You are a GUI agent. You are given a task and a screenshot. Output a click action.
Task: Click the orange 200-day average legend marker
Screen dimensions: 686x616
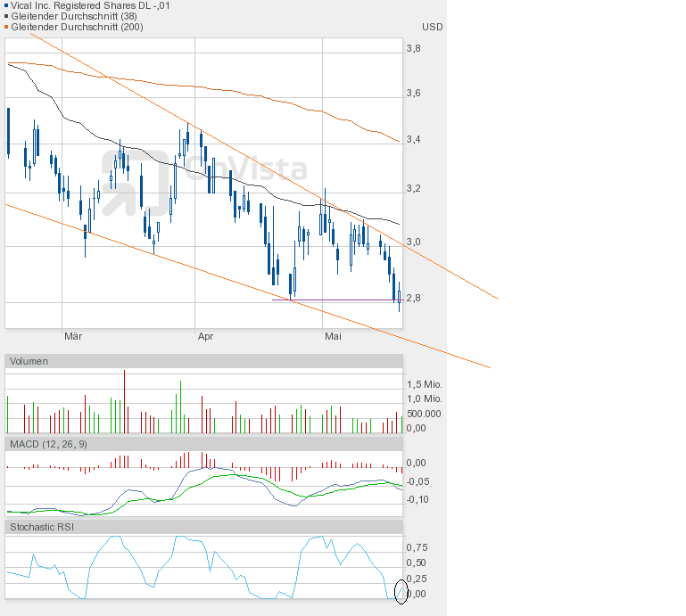[8, 27]
